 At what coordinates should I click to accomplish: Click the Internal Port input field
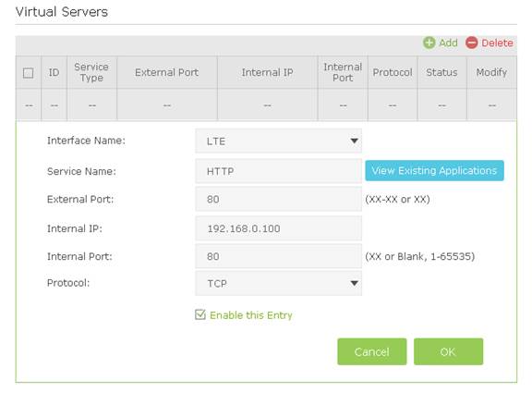(278, 256)
